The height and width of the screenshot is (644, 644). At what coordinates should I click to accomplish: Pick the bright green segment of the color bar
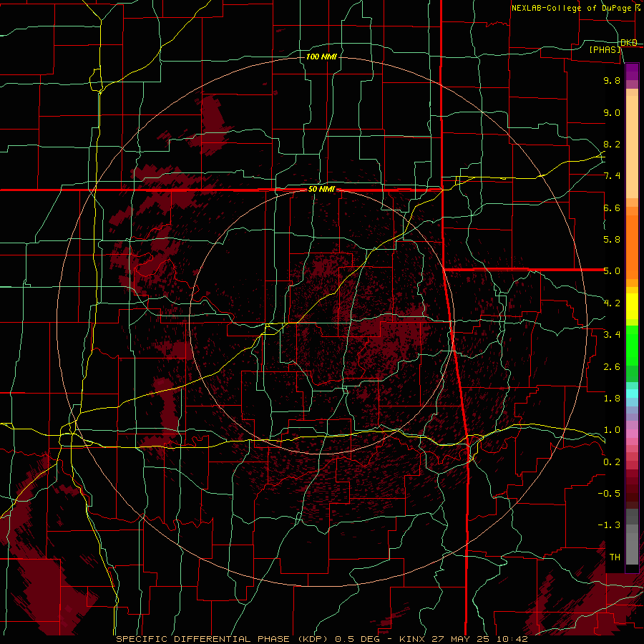coord(632,345)
